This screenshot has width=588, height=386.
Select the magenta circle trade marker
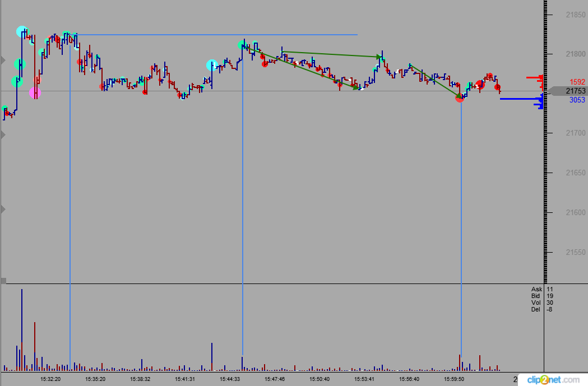pyautogui.click(x=35, y=92)
